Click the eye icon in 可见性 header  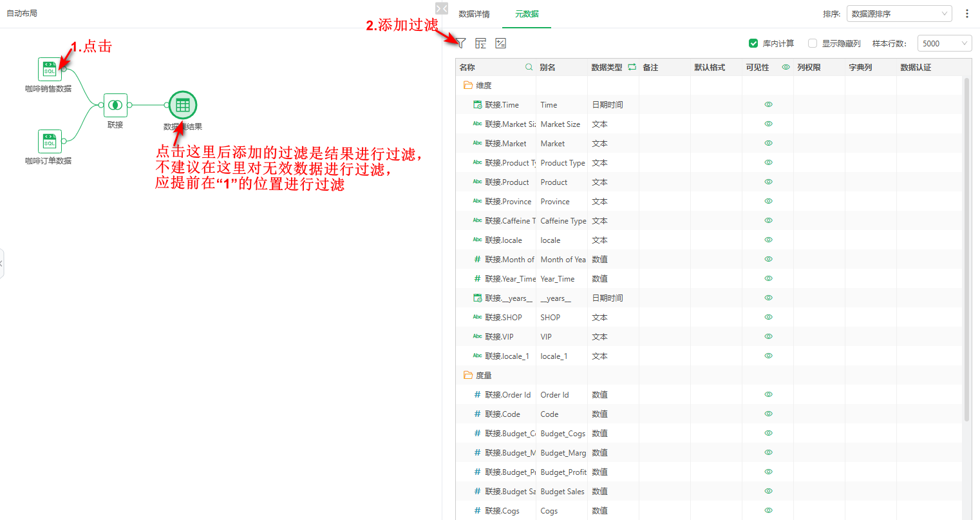click(x=786, y=67)
